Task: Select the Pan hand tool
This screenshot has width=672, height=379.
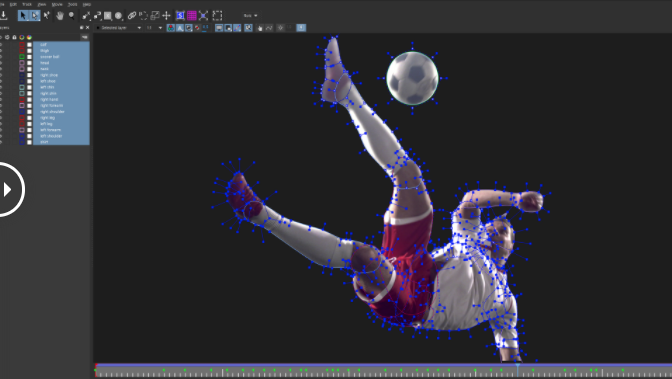Action: point(60,16)
